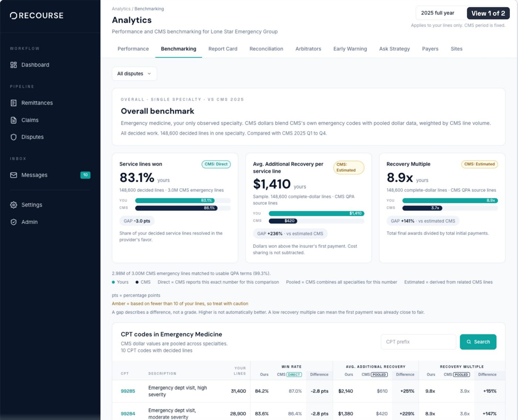Click the GAP +141% vs estimated CMS pill

[423, 221]
